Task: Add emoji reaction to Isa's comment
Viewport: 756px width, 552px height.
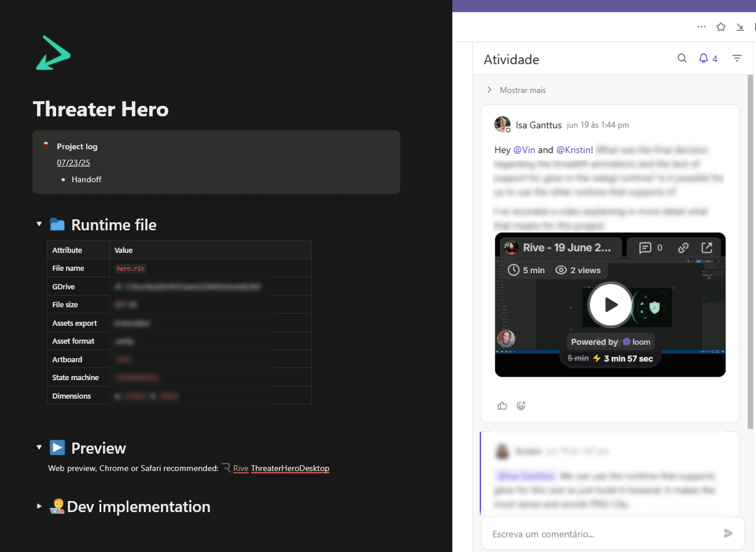Action: point(521,406)
